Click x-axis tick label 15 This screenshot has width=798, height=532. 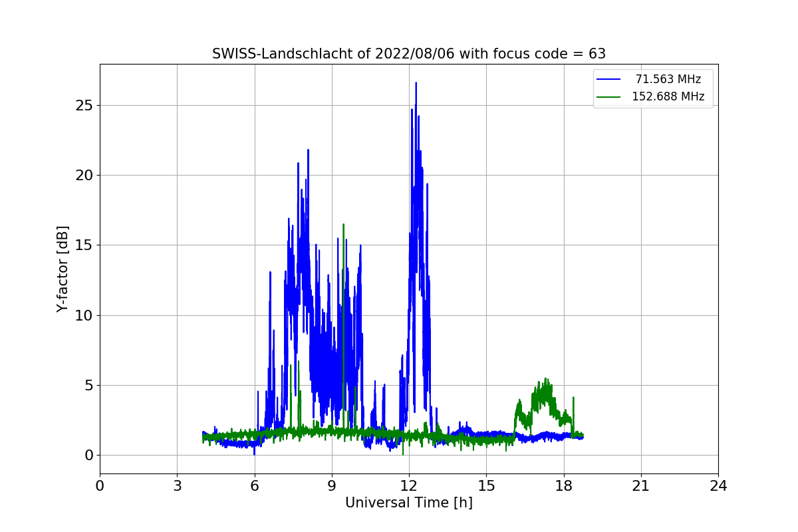tap(486, 486)
